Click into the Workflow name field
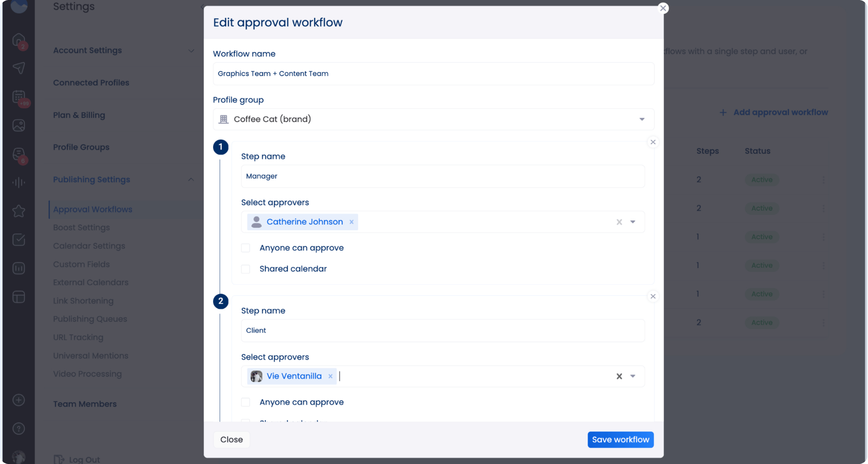Image resolution: width=868 pixels, height=464 pixels. pos(433,74)
